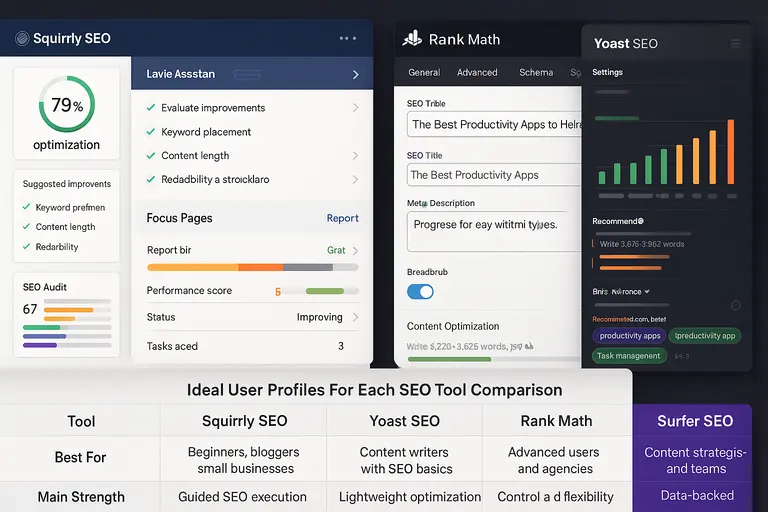Click the Lightweight optimization cell

410,497
